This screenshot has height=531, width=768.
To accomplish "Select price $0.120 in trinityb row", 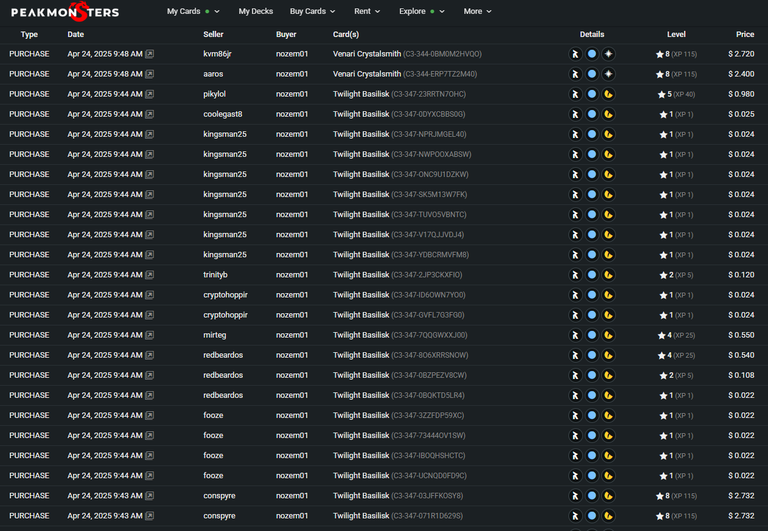I will pyautogui.click(x=741, y=275).
